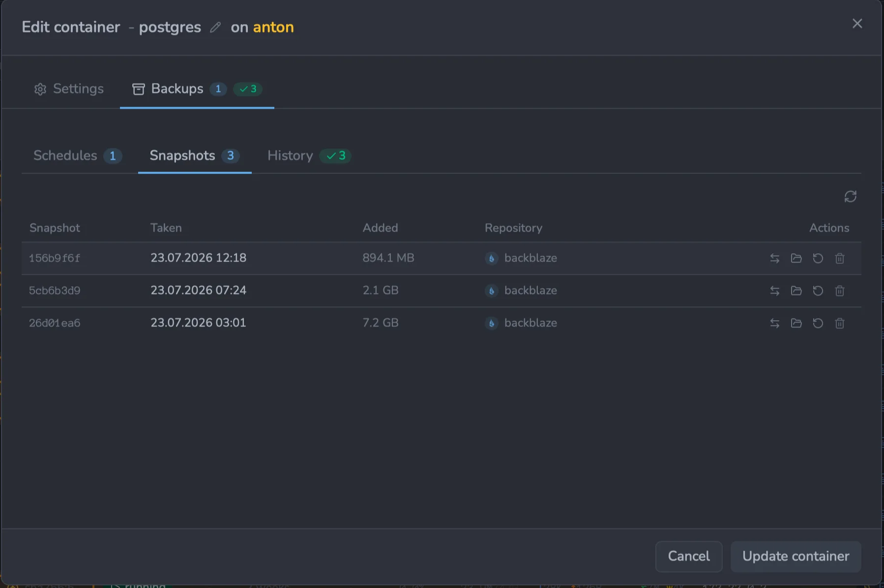This screenshot has height=588, width=884.
Task: Click the anton host link
Action: [x=273, y=27]
